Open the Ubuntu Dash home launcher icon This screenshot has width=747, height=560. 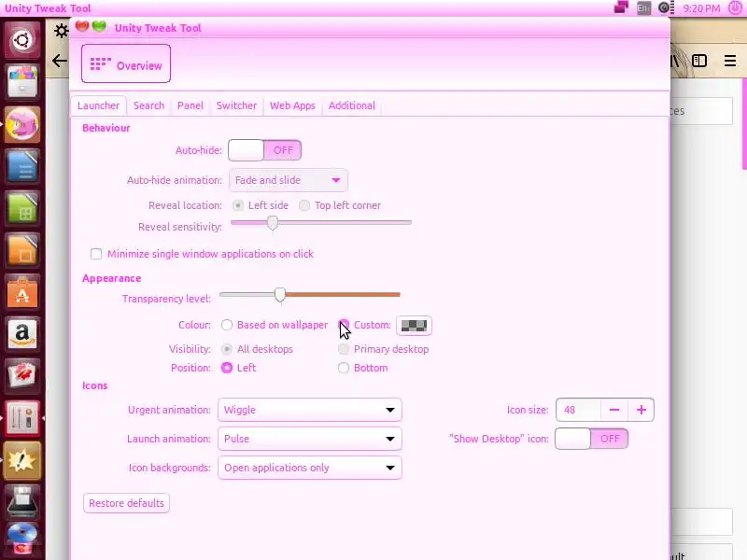point(21,40)
